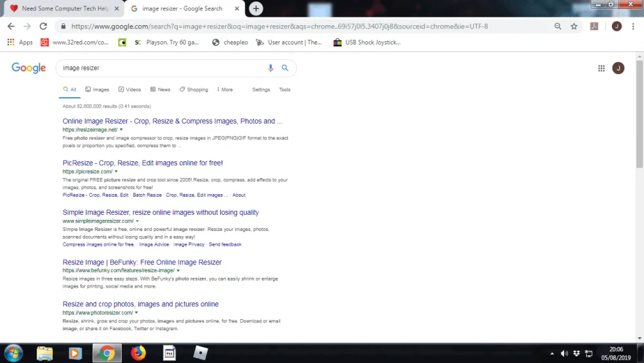The width and height of the screenshot is (644, 363).
Task: Switch to the News tab
Action: (160, 90)
